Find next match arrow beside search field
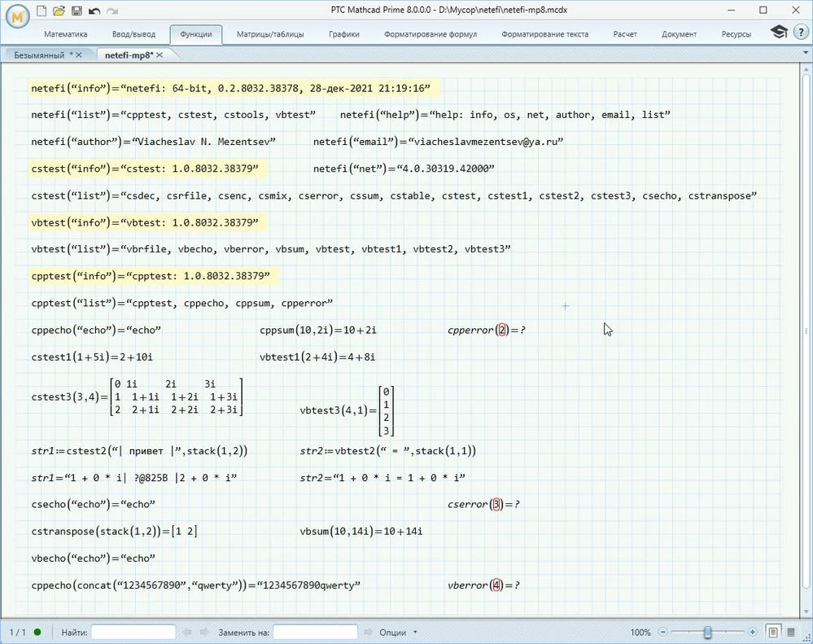Viewport: 813px width, 644px height. click(x=204, y=632)
